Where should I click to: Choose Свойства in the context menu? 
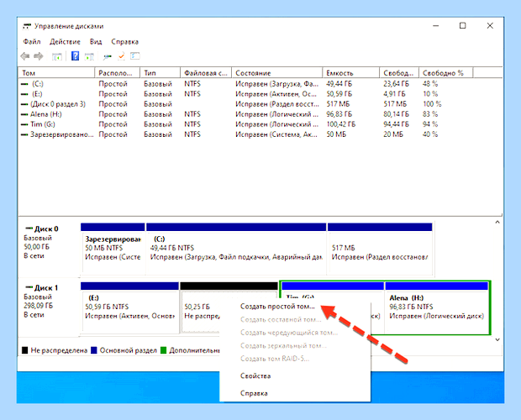(x=255, y=375)
